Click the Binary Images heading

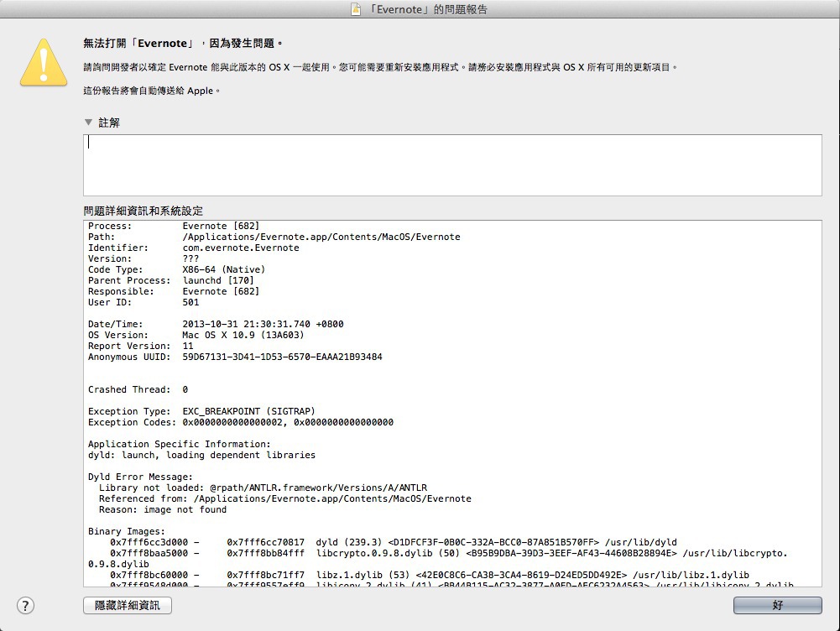point(127,531)
